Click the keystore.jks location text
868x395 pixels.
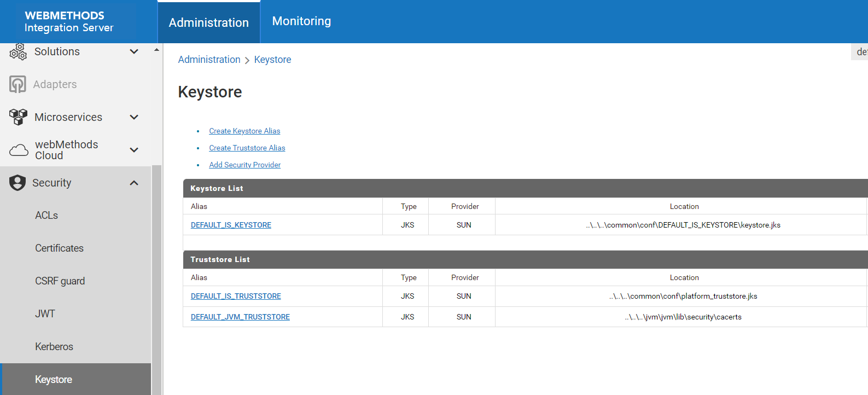tap(683, 225)
